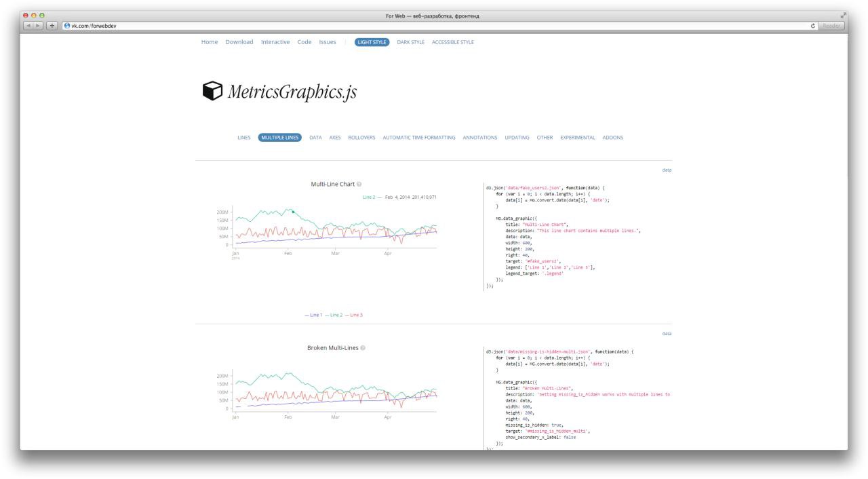Click the Mar label on Multi-Line Chart axis
This screenshot has width=868, height=479.
click(335, 253)
